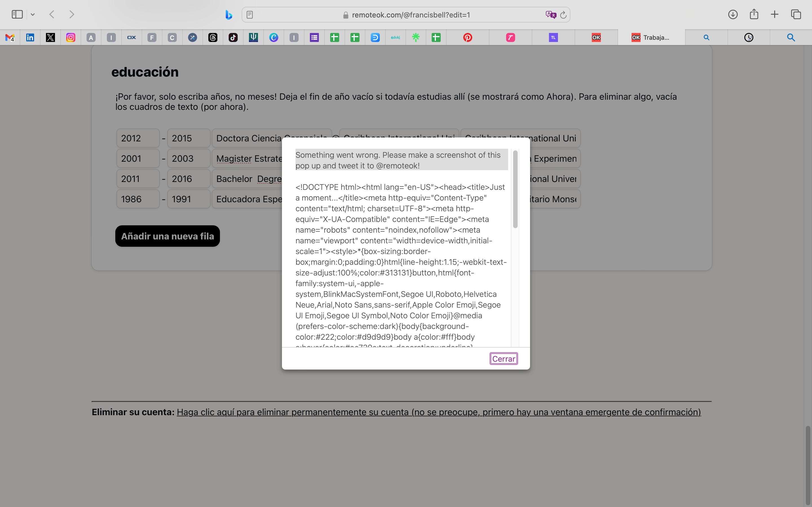Switch to the Trabaja... Remote OK tab
This screenshot has height=507, width=812.
point(651,37)
